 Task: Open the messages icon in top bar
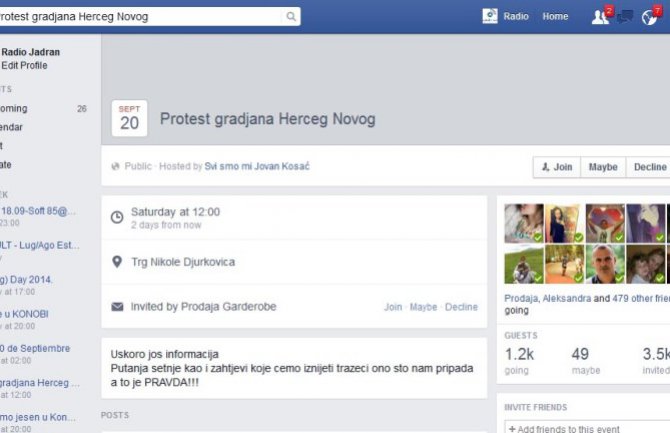coord(625,17)
